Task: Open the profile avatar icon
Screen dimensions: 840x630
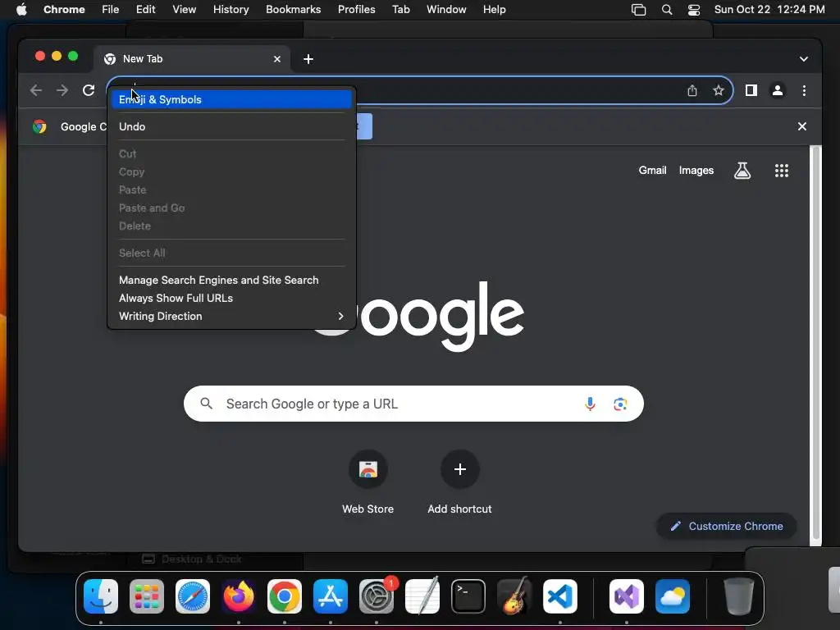Action: pyautogui.click(x=778, y=90)
